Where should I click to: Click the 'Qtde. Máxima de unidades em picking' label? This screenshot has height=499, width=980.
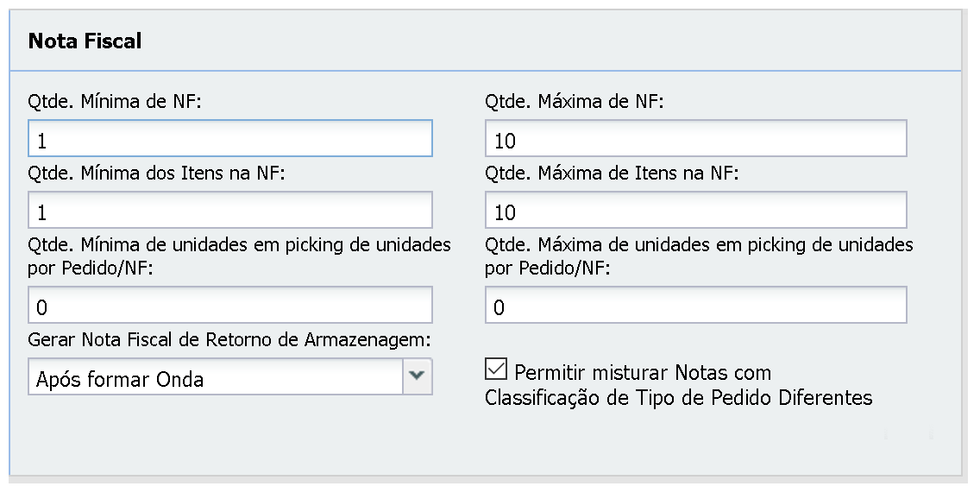pos(699,245)
